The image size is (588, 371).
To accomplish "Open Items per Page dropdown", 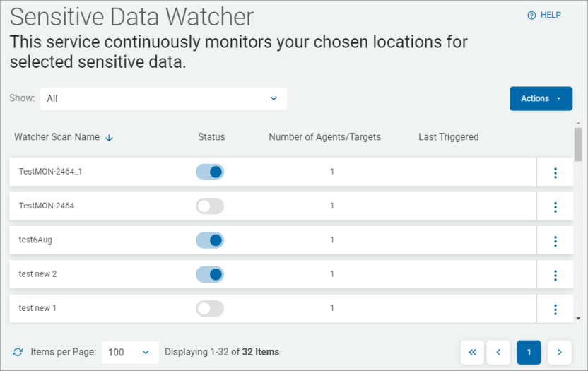I will pyautogui.click(x=130, y=352).
